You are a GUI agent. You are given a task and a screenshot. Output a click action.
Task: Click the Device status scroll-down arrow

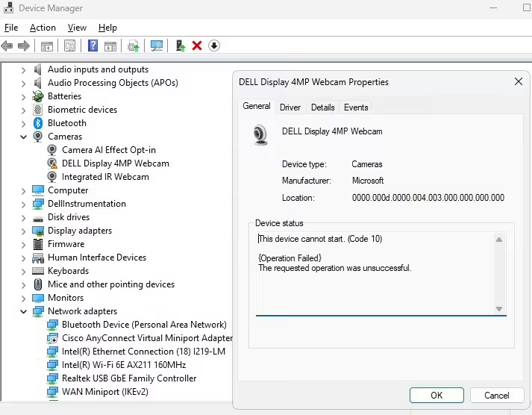(499, 308)
